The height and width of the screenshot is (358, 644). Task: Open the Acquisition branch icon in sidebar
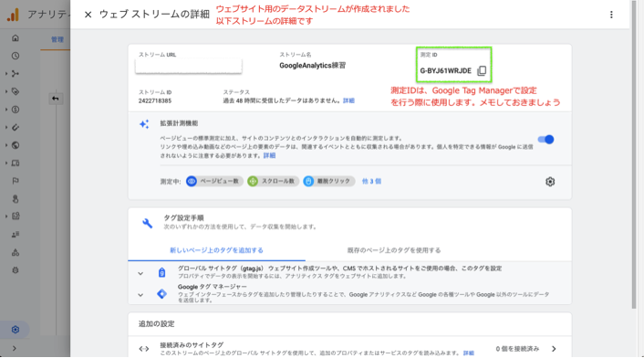point(16,74)
